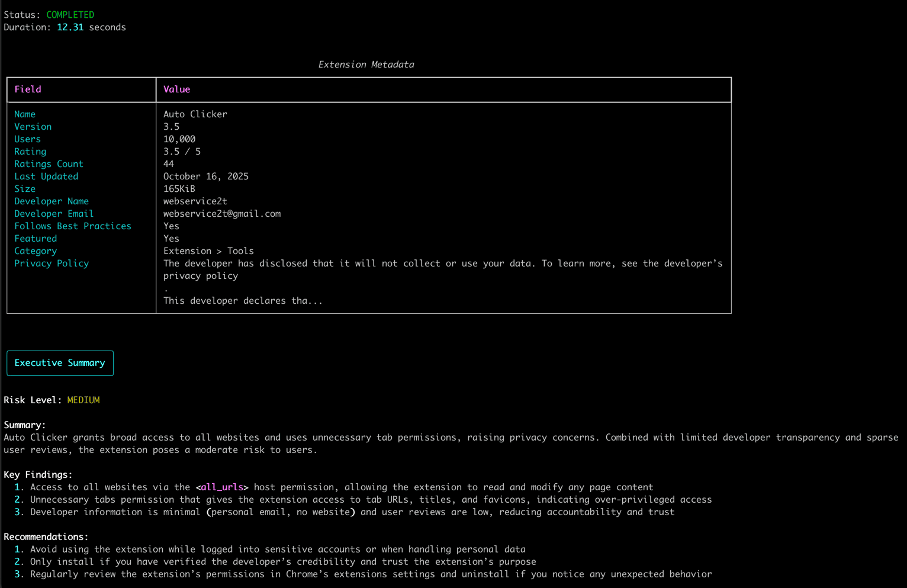This screenshot has height=588, width=907.
Task: Click the 10,000 users value
Action: (x=179, y=139)
